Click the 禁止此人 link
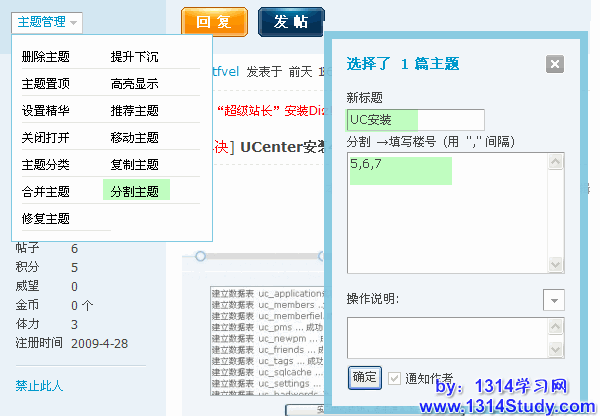600x416 pixels. pos(39,385)
